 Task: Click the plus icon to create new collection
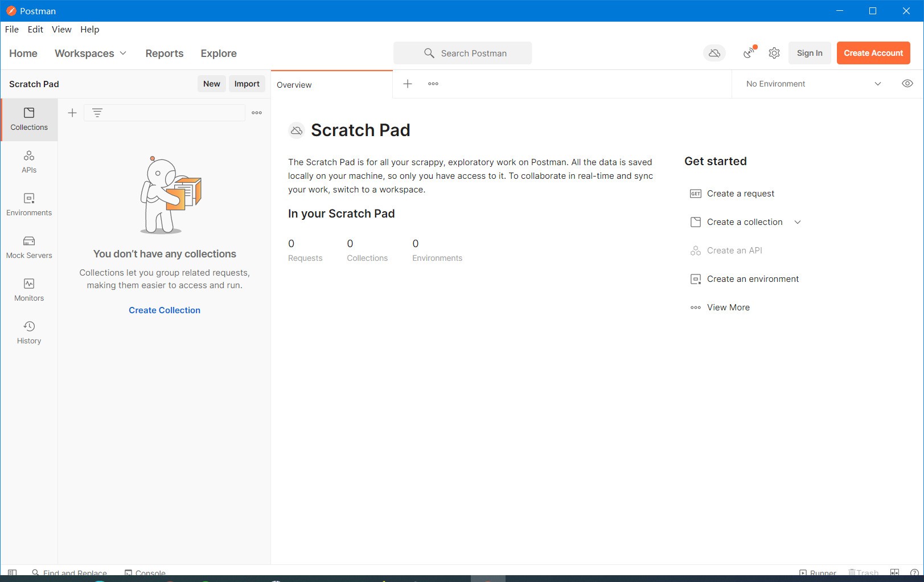[x=72, y=113]
